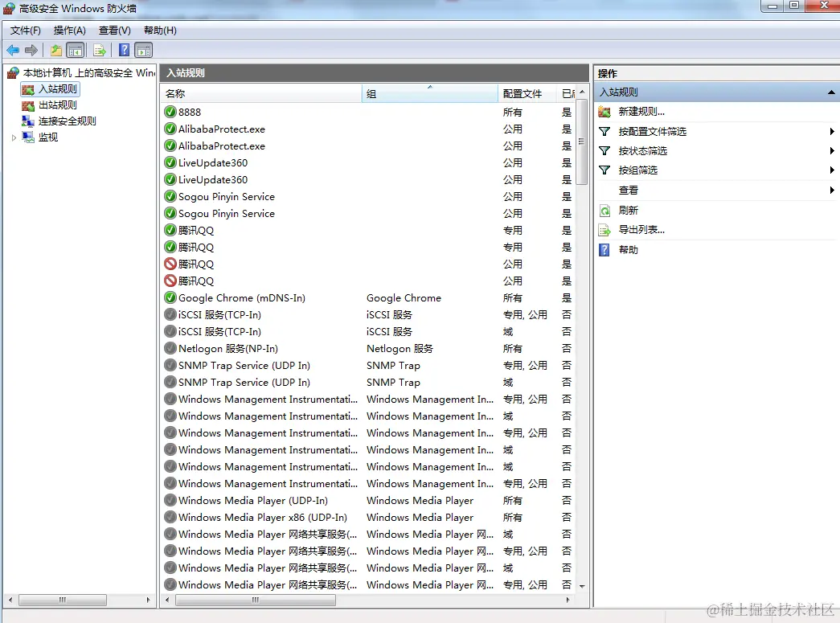The image size is (840, 623).
Task: Toggle the show/hide console tree icon
Action: pyautogui.click(x=76, y=51)
